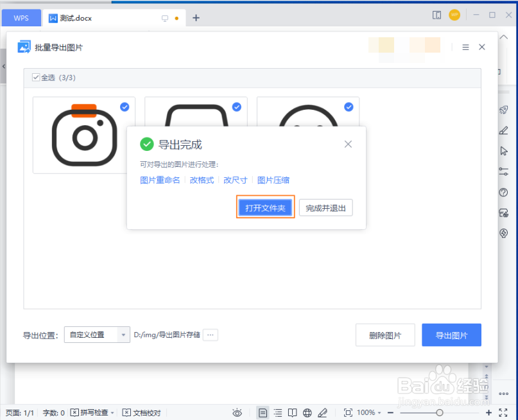Image resolution: width=518 pixels, height=420 pixels.
Task: Click the 页面: 1/1 status entry
Action: pos(20,413)
